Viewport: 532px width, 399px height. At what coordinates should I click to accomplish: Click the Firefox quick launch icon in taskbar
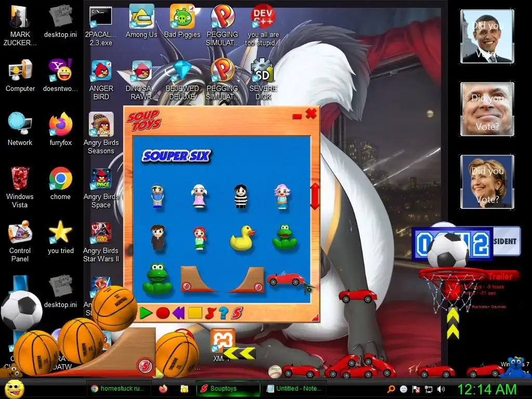click(163, 389)
